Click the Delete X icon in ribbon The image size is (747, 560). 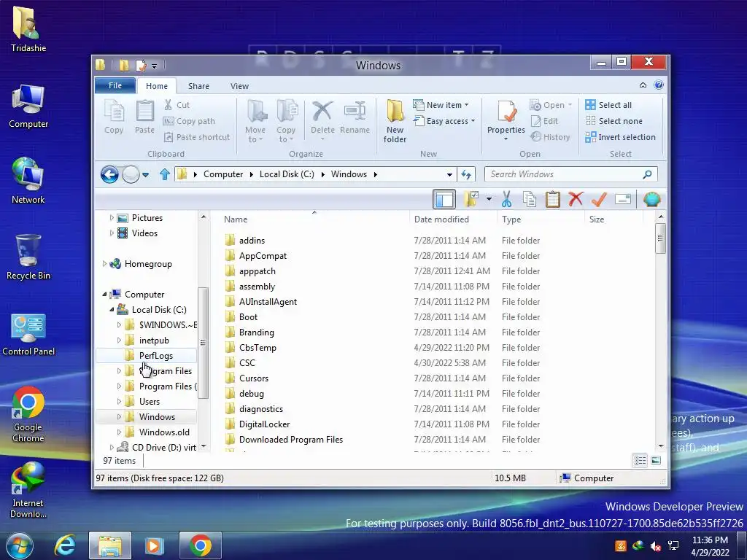pyautogui.click(x=322, y=112)
